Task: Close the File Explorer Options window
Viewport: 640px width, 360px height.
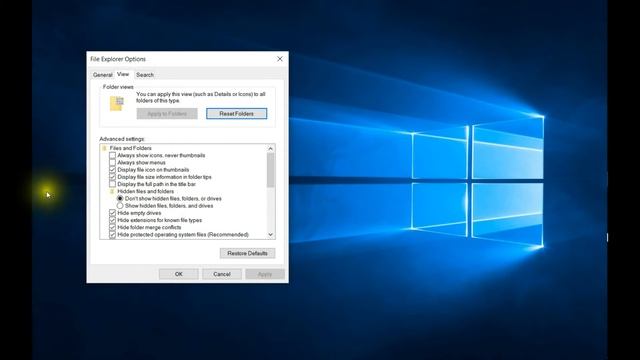Action: click(x=280, y=59)
